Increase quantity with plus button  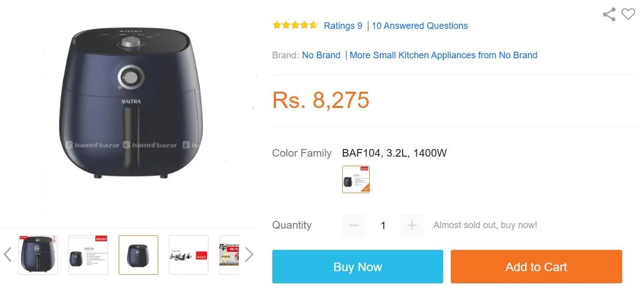click(x=412, y=226)
